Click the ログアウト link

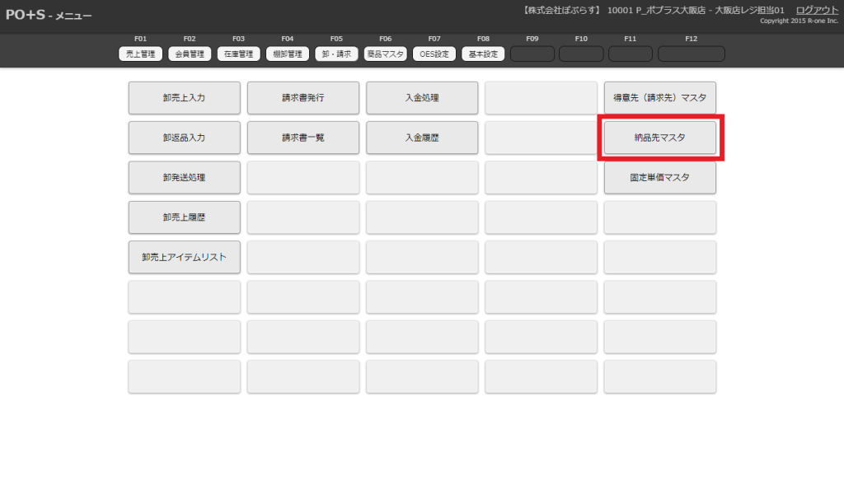(x=817, y=10)
